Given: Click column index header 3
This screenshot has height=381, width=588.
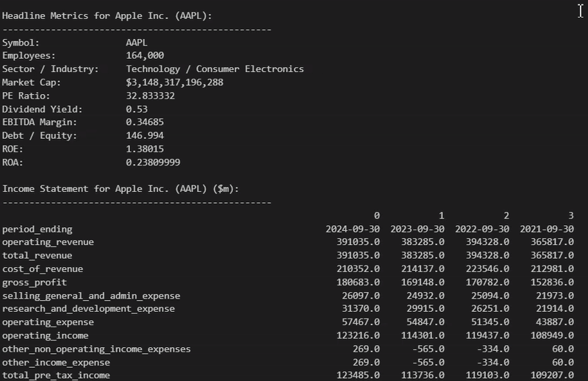Looking at the screenshot, I should pos(571,216).
